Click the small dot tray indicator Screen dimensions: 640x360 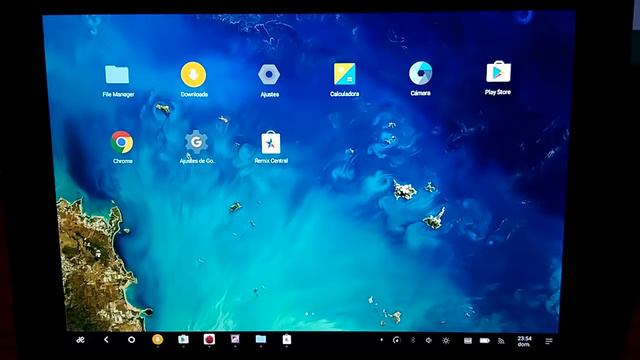(382, 340)
